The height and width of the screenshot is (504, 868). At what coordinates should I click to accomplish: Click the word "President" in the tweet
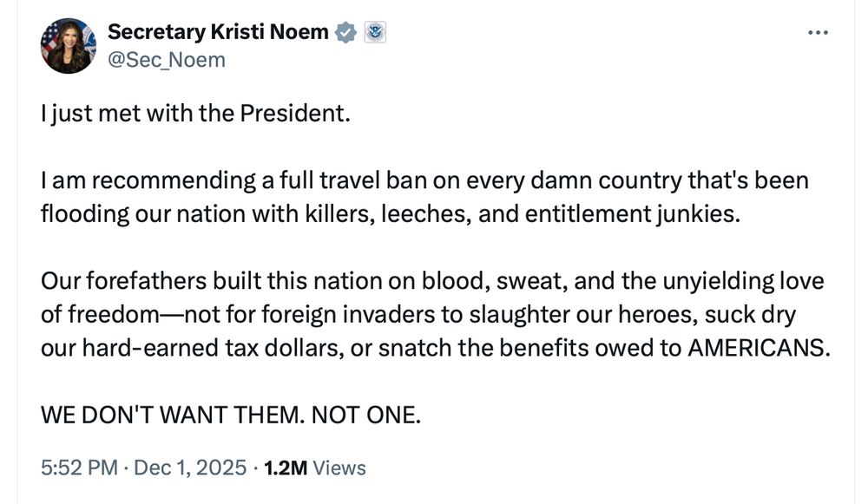coord(296,113)
